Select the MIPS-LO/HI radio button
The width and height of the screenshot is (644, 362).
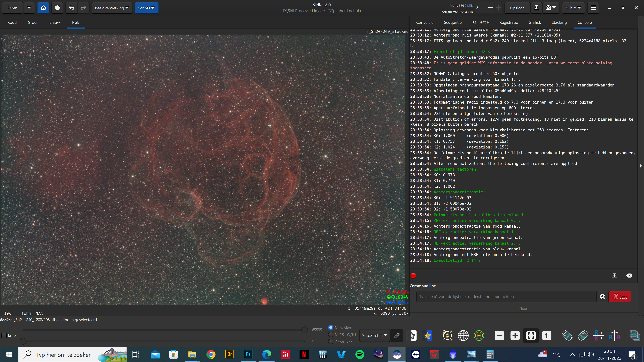click(x=331, y=335)
